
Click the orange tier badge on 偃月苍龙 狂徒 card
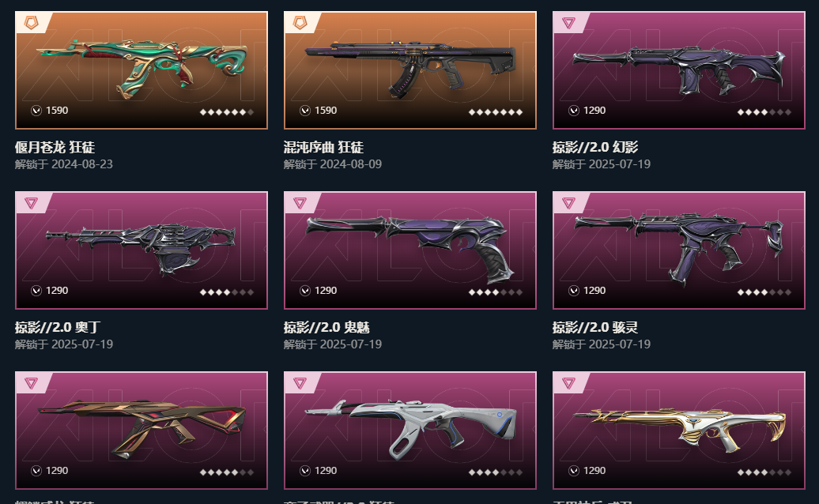[32, 22]
